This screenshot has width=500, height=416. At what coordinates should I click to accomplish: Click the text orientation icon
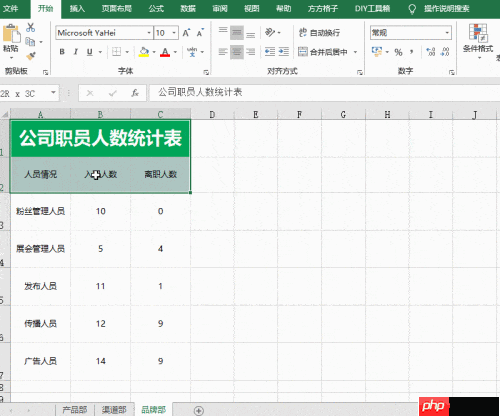click(270, 32)
